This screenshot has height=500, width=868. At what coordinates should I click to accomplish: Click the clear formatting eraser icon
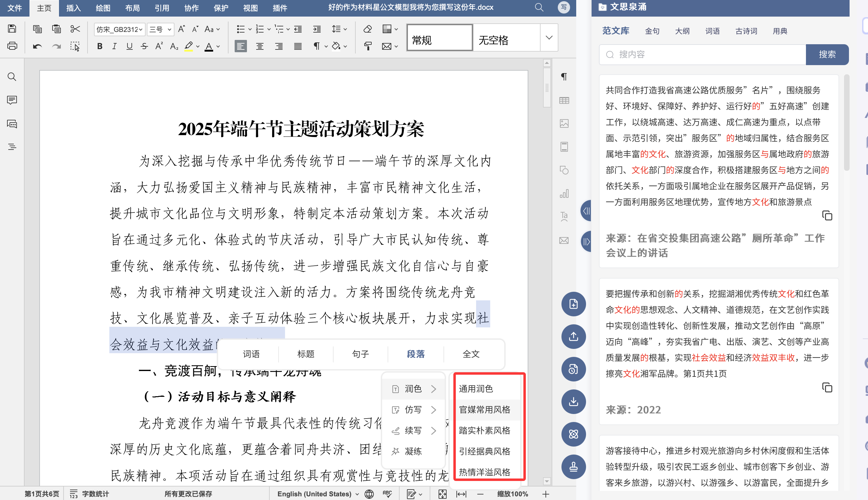pos(367,29)
